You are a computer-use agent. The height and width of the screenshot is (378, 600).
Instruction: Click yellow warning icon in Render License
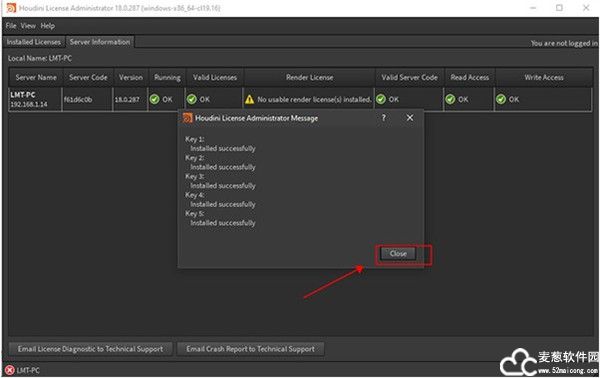coord(249,99)
